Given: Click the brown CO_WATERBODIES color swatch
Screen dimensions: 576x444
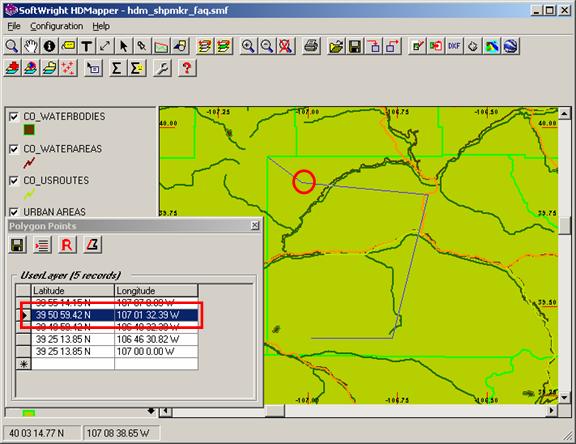Looking at the screenshot, I should coord(29,130).
